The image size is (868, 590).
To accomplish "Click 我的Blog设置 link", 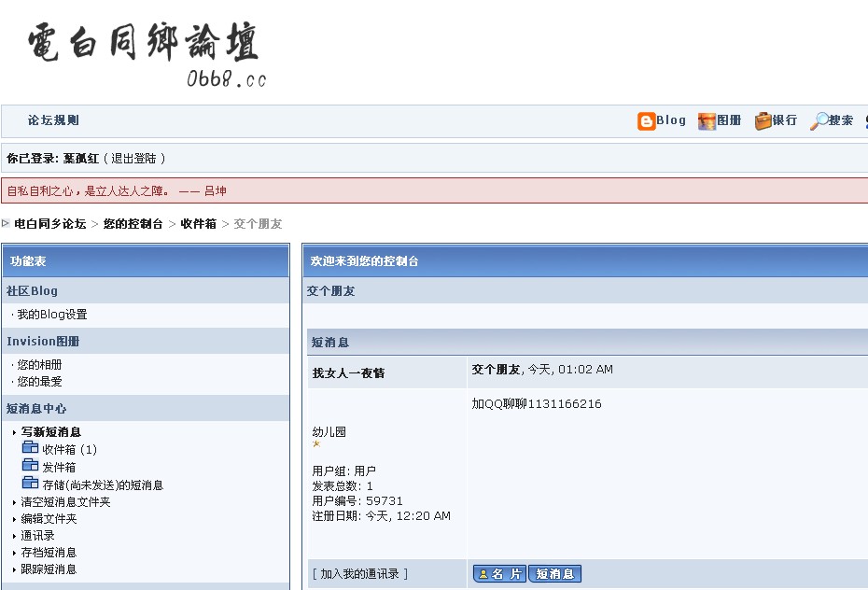I will pyautogui.click(x=51, y=315).
